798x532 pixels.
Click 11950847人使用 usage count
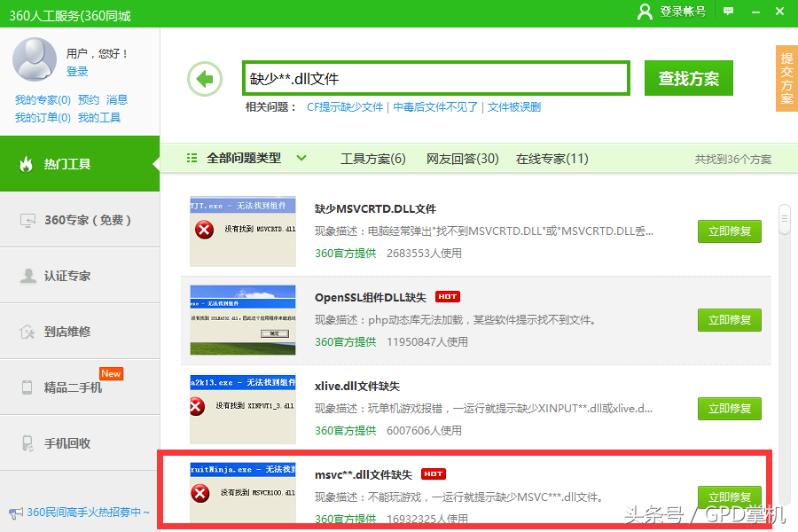coord(427,341)
